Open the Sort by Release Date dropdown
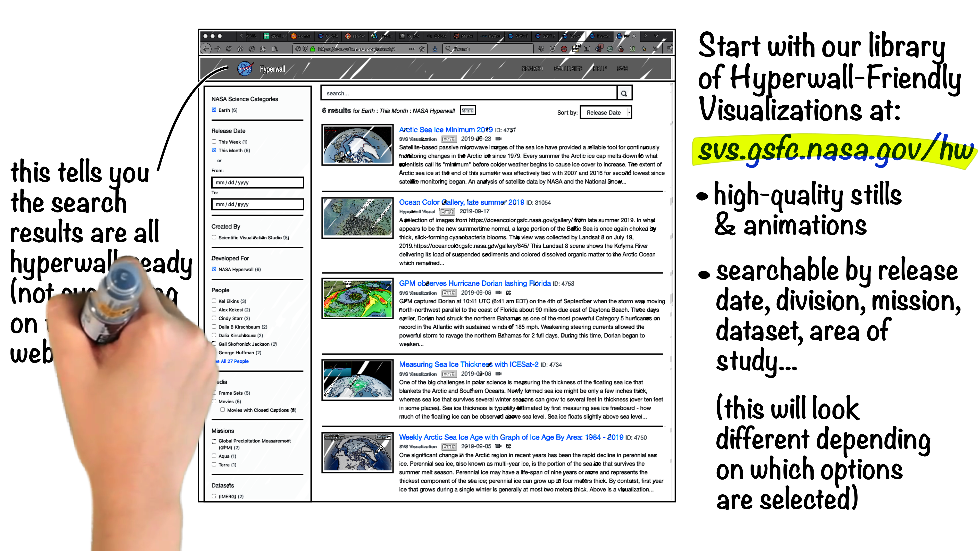This screenshot has width=980, height=551. point(606,112)
